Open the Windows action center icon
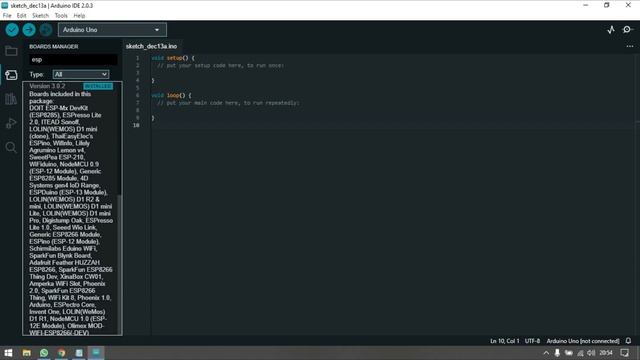 point(624,353)
